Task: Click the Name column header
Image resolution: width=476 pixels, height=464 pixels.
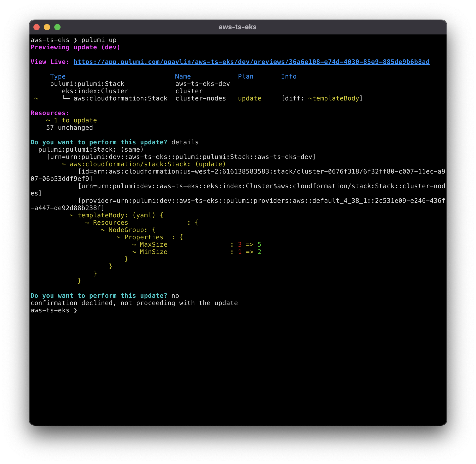Action: (183, 76)
